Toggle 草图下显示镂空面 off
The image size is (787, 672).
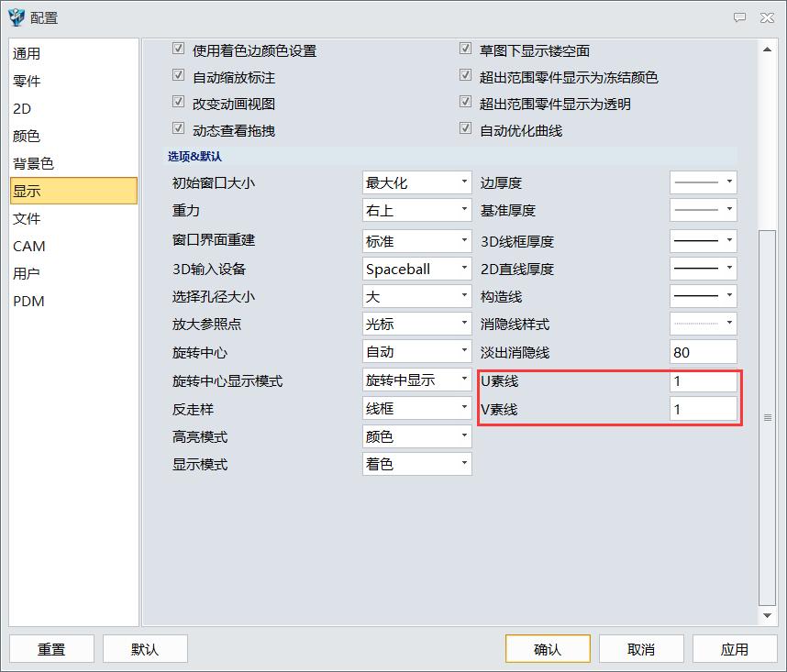pos(466,50)
